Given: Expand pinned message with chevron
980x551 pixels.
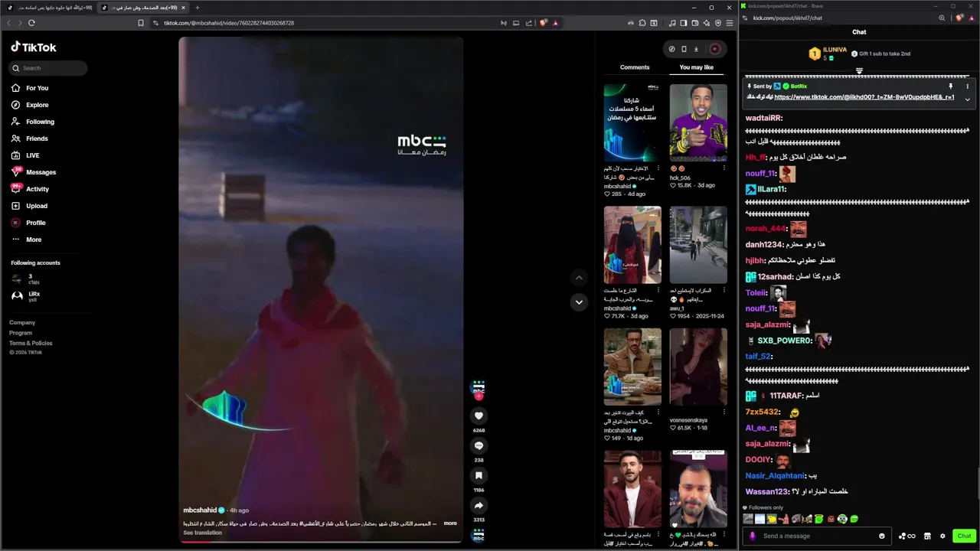Looking at the screenshot, I should click(967, 99).
